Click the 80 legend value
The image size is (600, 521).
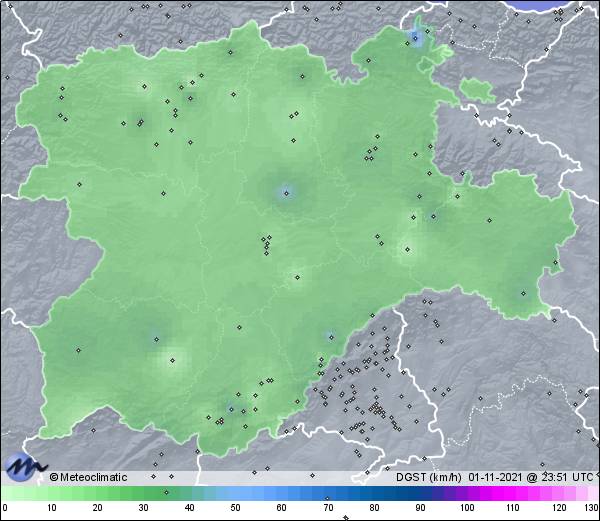[x=375, y=508]
